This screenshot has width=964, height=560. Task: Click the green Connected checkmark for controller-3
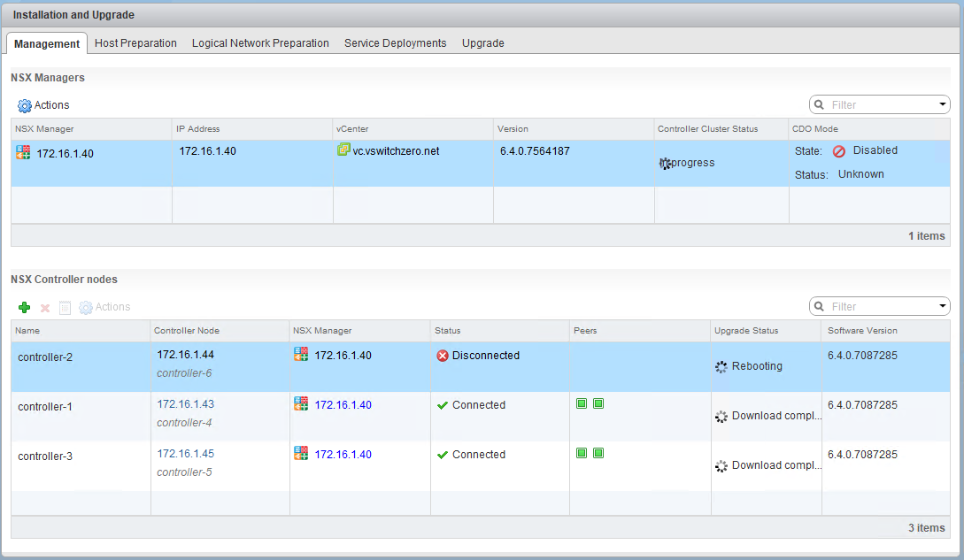443,455
